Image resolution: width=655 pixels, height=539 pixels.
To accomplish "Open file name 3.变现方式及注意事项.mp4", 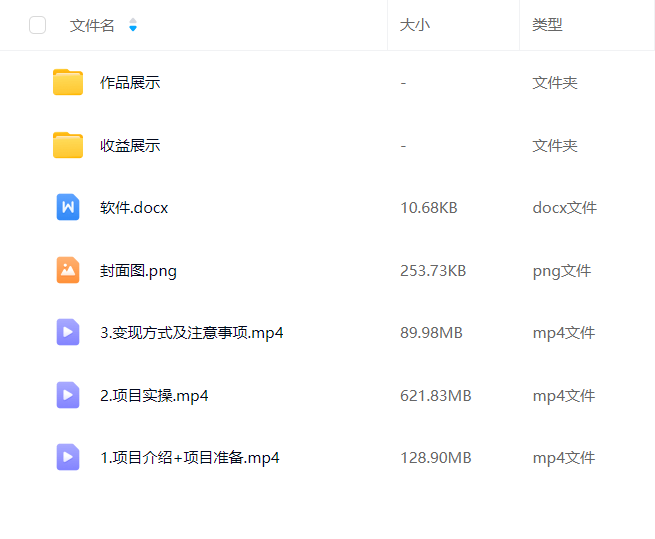I will coord(192,333).
